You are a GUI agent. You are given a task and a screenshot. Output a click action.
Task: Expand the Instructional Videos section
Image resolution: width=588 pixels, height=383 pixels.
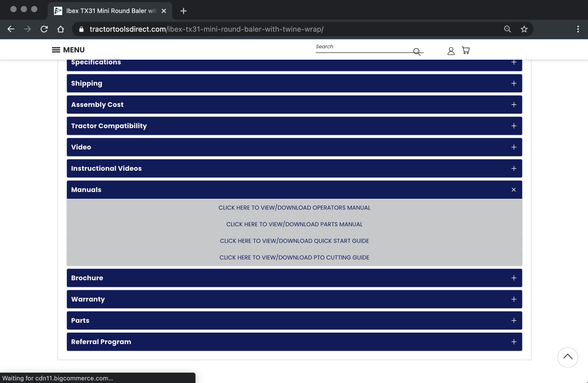coord(514,168)
